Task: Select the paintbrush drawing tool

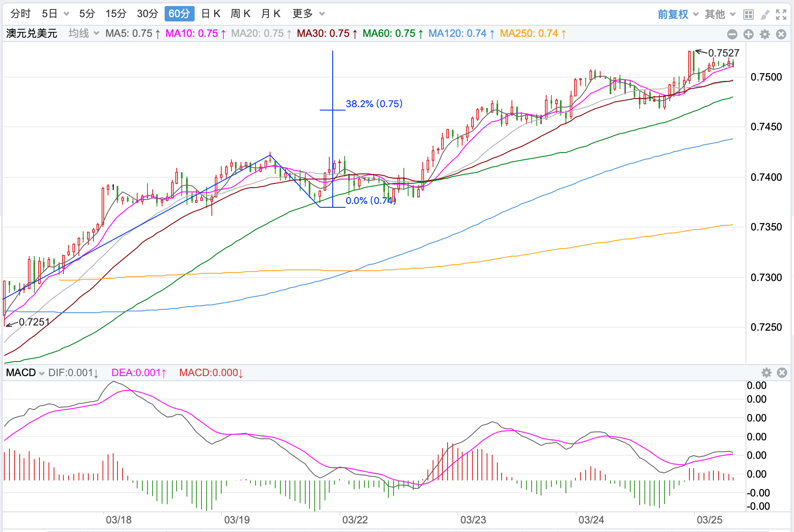Action: (764, 15)
